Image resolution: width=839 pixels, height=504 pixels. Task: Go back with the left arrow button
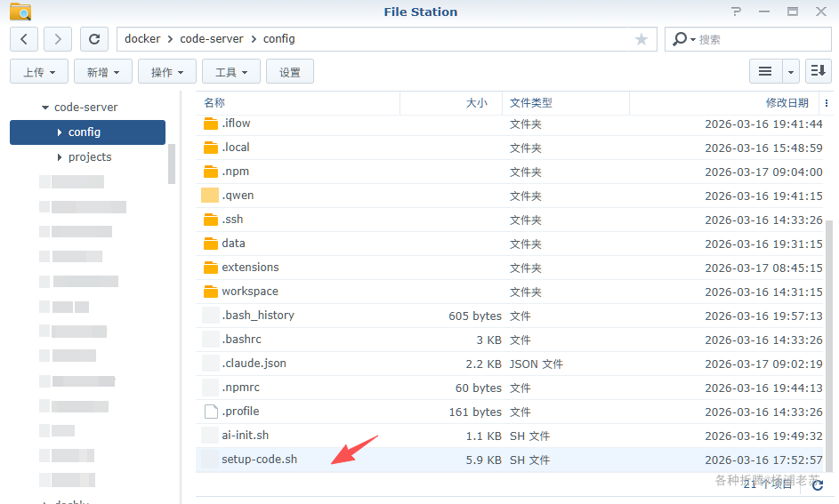pos(24,39)
